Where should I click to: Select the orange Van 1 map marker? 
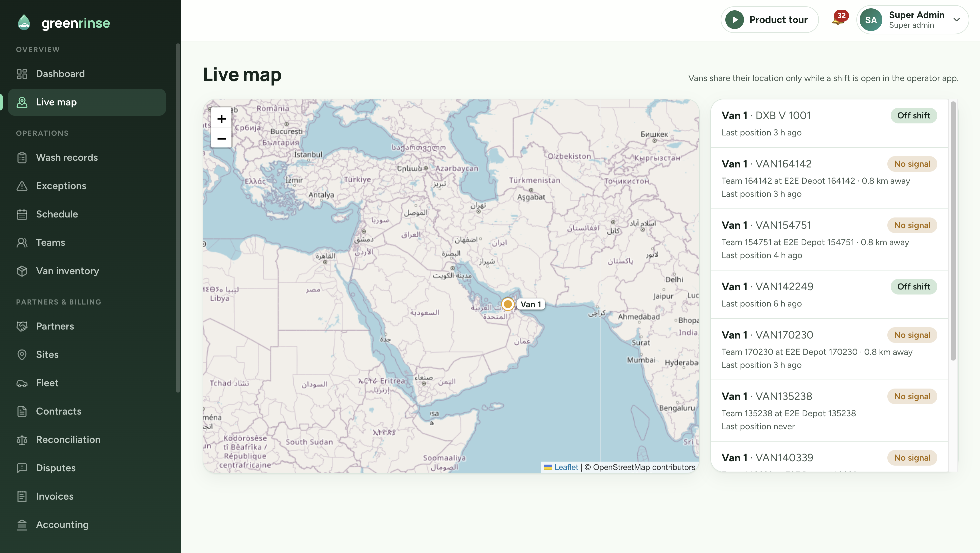pyautogui.click(x=507, y=304)
